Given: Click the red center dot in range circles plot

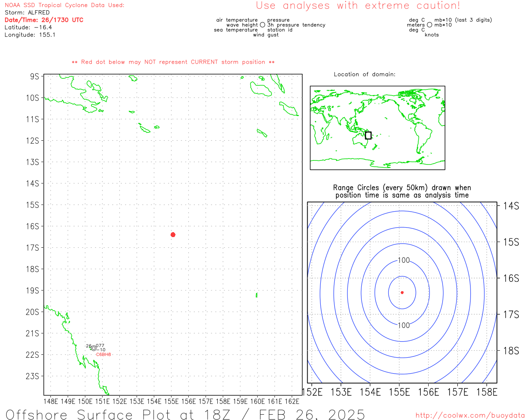Looking at the screenshot, I should [402, 292].
